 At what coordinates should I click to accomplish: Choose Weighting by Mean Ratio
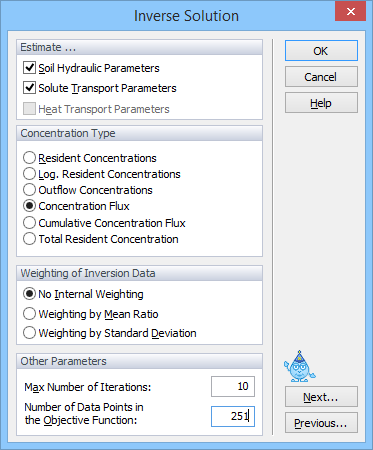(x=29, y=314)
